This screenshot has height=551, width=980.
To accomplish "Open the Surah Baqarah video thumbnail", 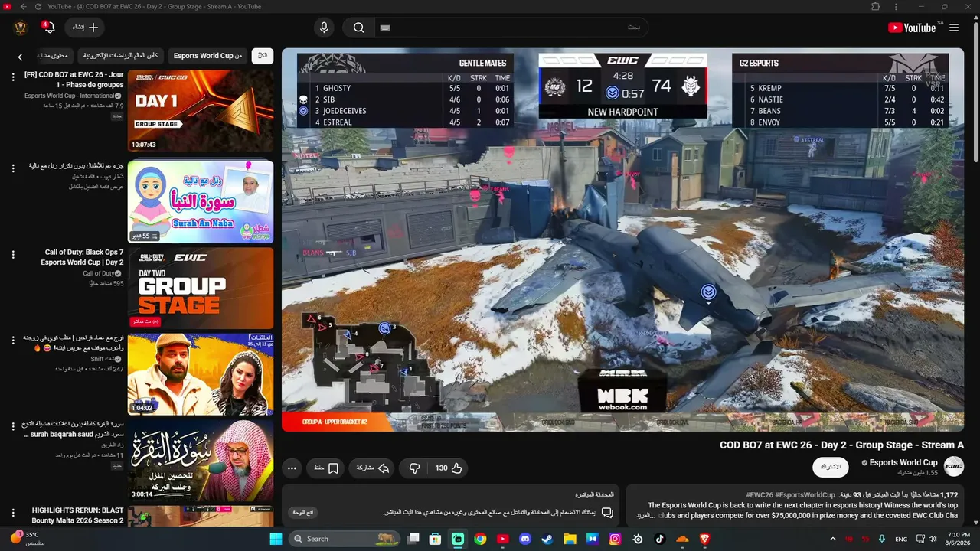I will (201, 461).
